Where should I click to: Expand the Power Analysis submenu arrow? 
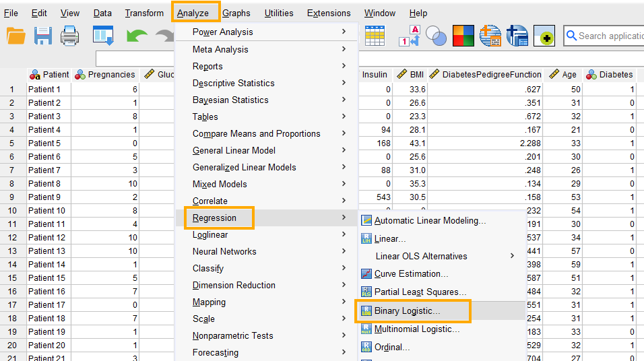click(x=344, y=32)
